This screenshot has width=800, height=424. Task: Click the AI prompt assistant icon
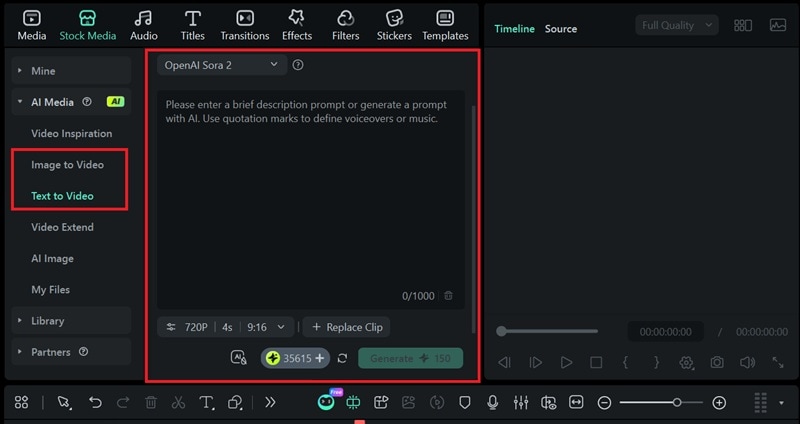click(x=239, y=358)
